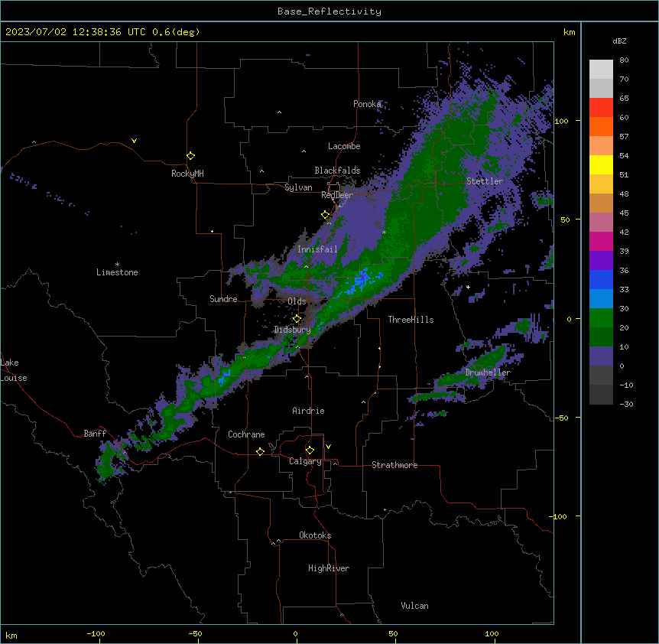Viewport: 659px width, 644px height.
Task: Click the Blackfalds city label
Action: click(337, 171)
